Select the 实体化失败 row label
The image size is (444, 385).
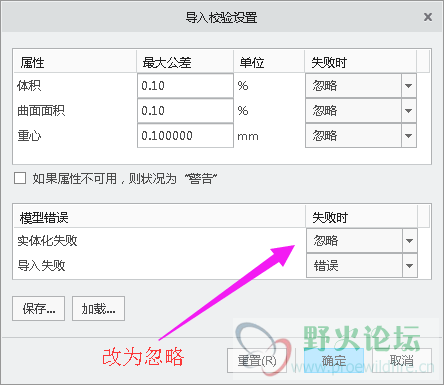click(47, 240)
